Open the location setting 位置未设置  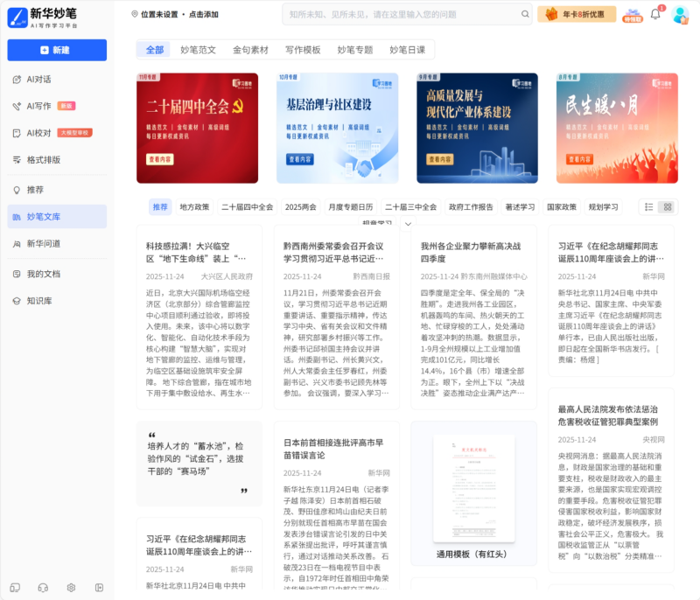pyautogui.click(x=175, y=14)
